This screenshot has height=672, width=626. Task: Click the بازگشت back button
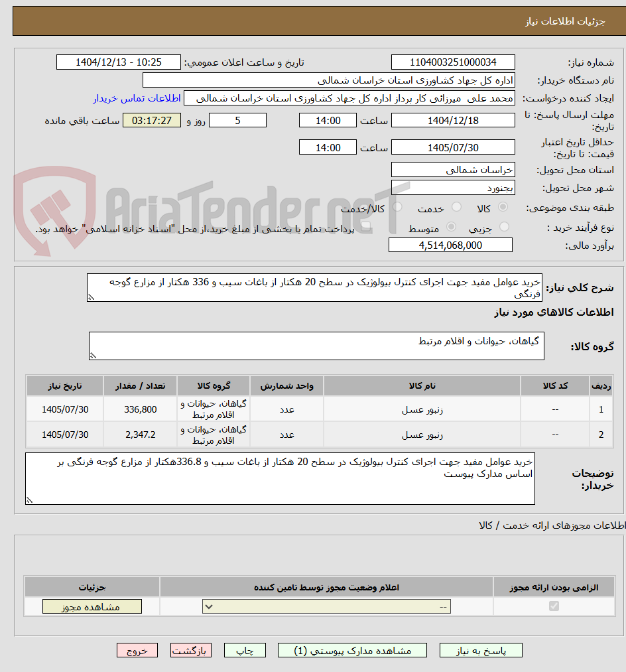191,650
